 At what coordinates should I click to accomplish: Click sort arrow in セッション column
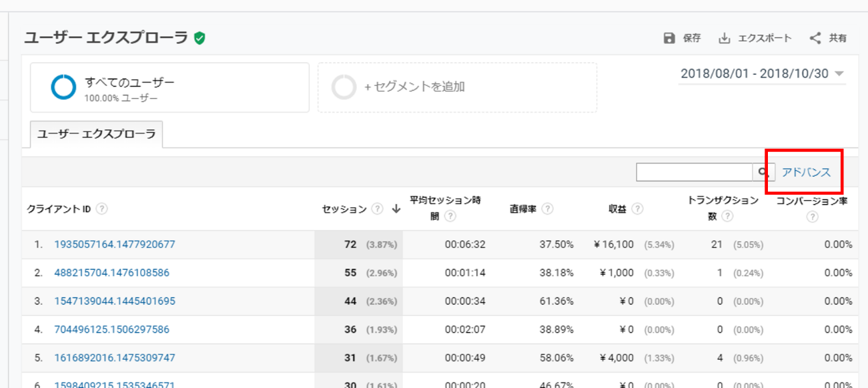tap(396, 209)
